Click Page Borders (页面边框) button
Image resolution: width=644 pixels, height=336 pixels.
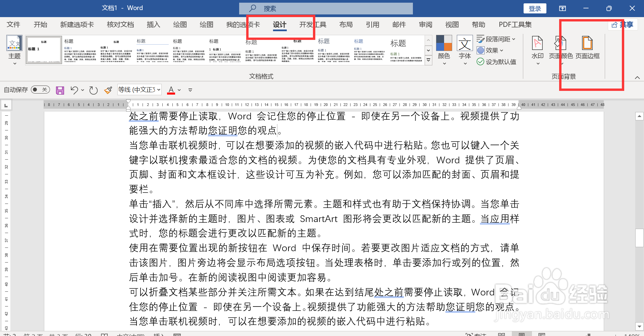588,48
